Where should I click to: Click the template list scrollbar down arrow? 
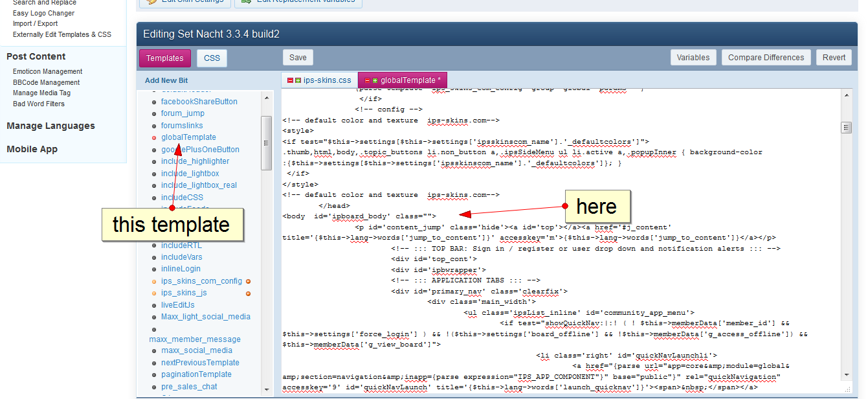click(x=266, y=389)
